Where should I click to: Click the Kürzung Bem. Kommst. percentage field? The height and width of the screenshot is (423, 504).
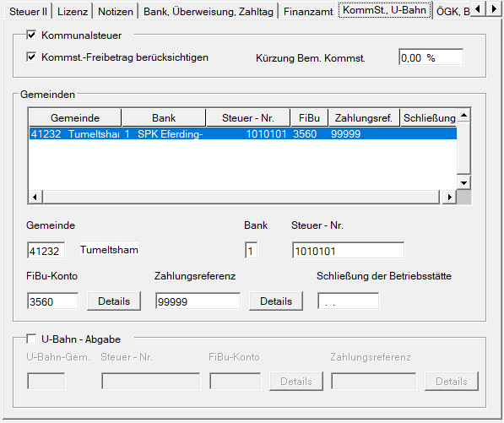431,58
